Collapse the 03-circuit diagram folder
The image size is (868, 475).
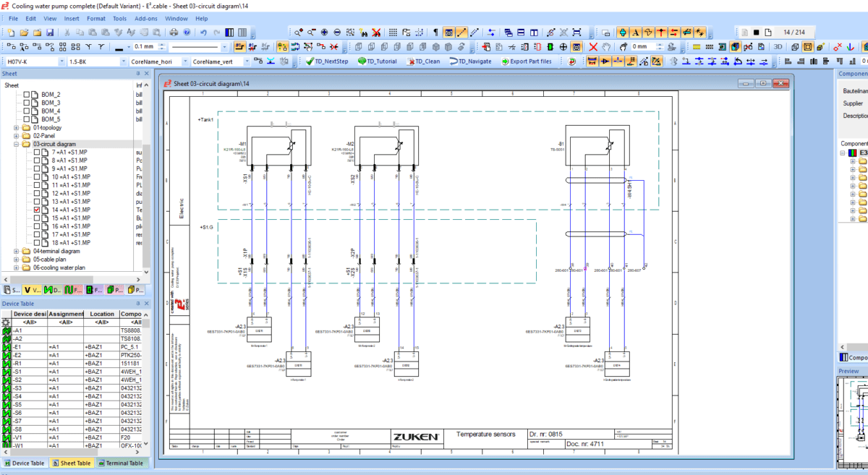pos(16,144)
